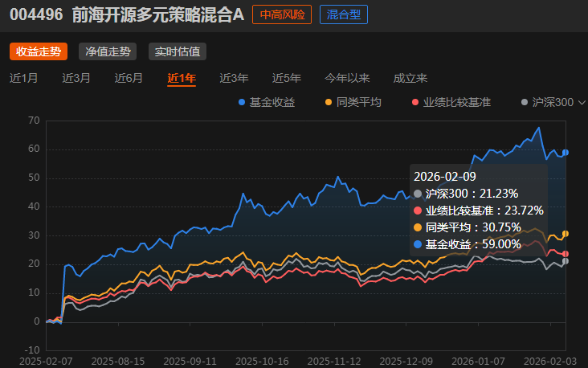The image size is (588, 368).
Task: Toggle the 业绩比较基准 legend series
Action: pyautogui.click(x=451, y=102)
